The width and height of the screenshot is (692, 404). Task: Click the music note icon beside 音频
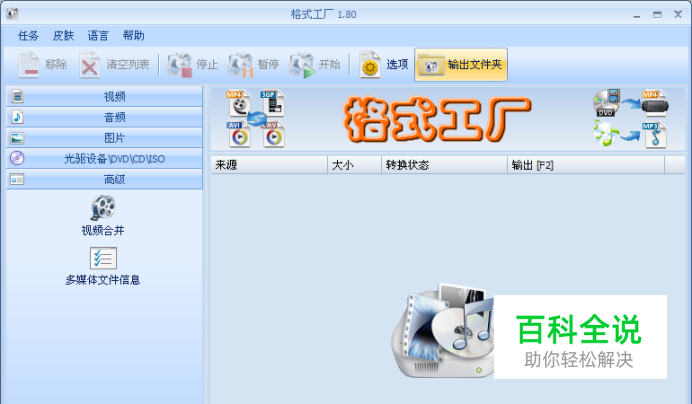click(x=17, y=117)
